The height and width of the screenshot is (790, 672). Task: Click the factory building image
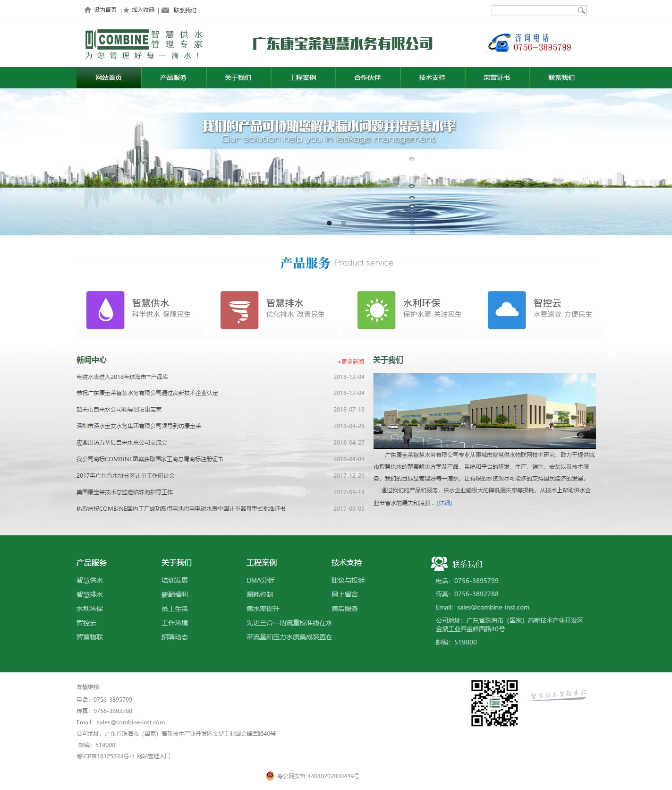coord(485,411)
